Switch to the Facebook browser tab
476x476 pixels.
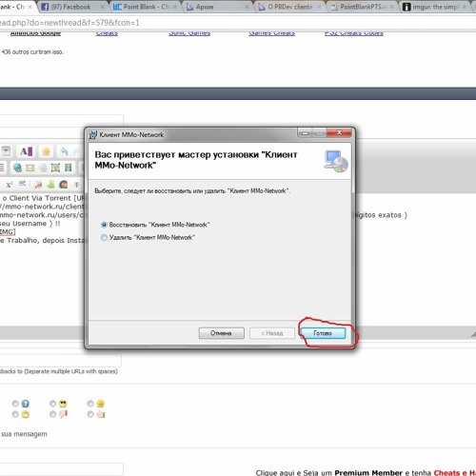click(70, 7)
